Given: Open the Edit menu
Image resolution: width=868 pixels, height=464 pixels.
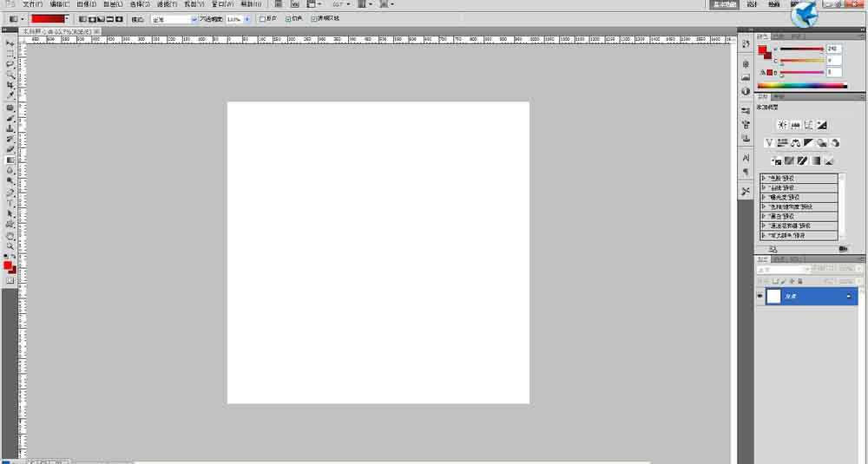Looking at the screenshot, I should (59, 4).
